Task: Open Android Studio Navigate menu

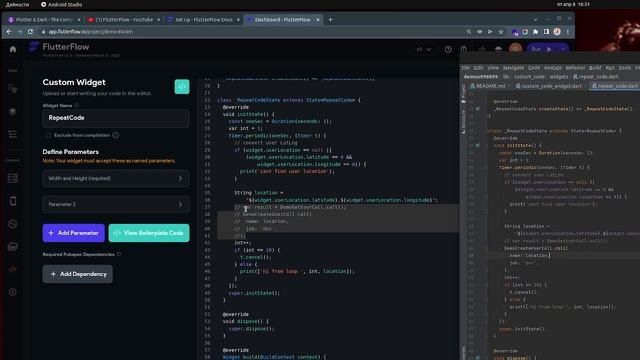Action: [513, 68]
